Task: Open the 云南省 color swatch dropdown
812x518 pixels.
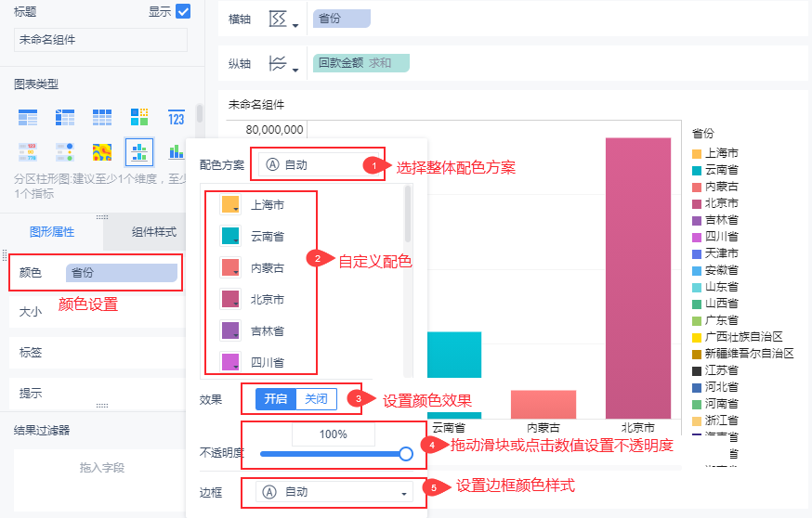Action: tap(230, 236)
